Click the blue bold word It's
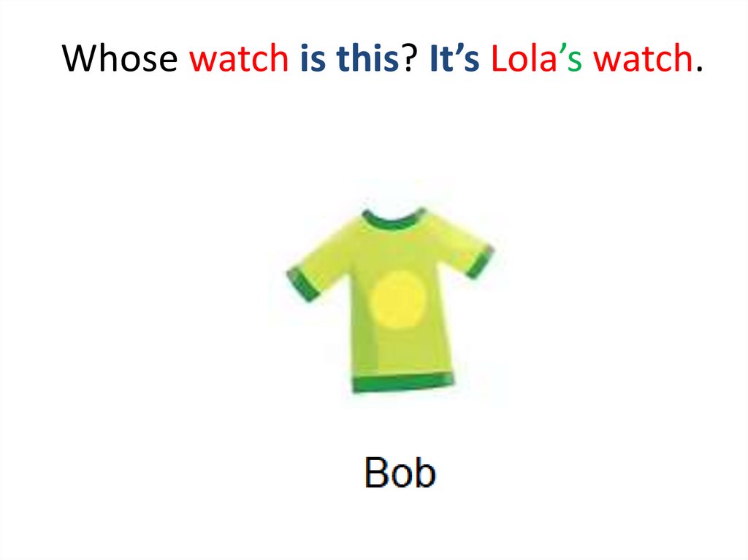 coord(454,58)
